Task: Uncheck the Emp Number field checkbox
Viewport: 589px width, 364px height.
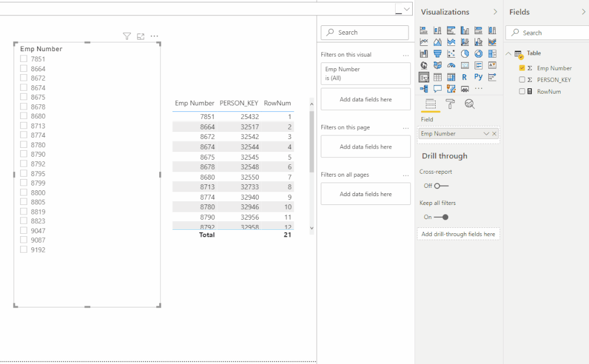Action: point(522,68)
